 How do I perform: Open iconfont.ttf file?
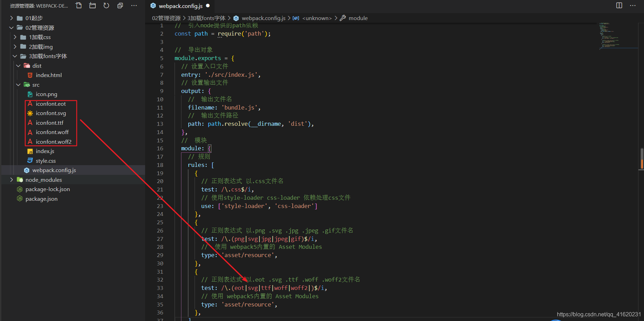tap(50, 123)
